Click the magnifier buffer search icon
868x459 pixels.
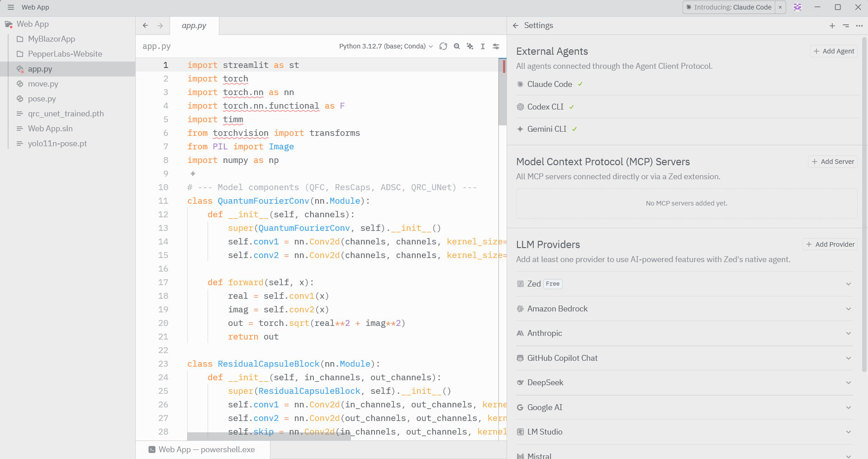[x=457, y=46]
